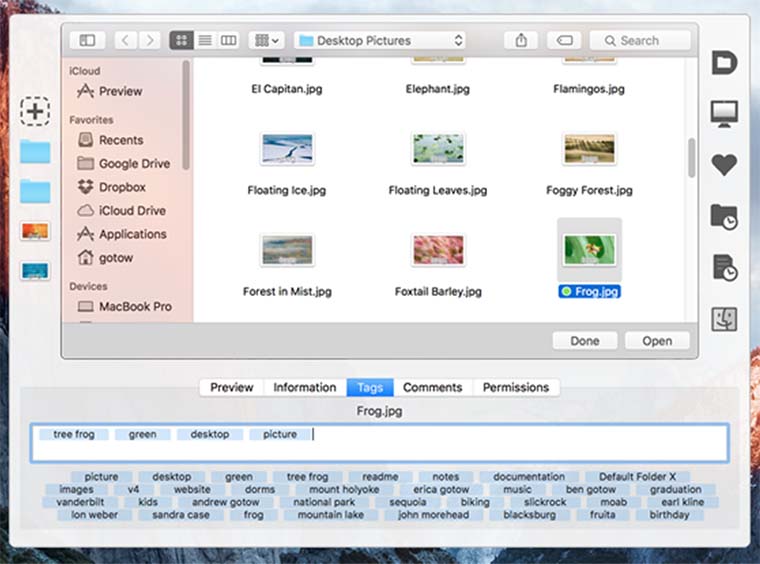Switch to list view
The height and width of the screenshot is (564, 760).
[205, 40]
